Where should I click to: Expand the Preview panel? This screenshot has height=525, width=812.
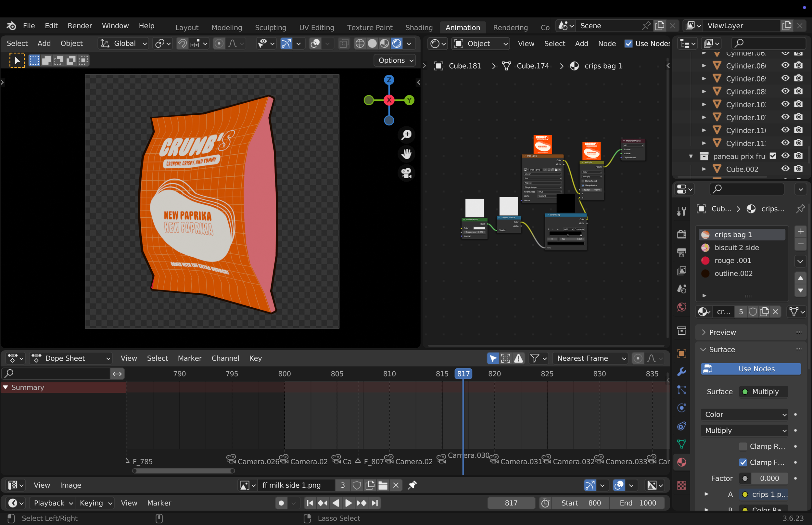click(722, 332)
